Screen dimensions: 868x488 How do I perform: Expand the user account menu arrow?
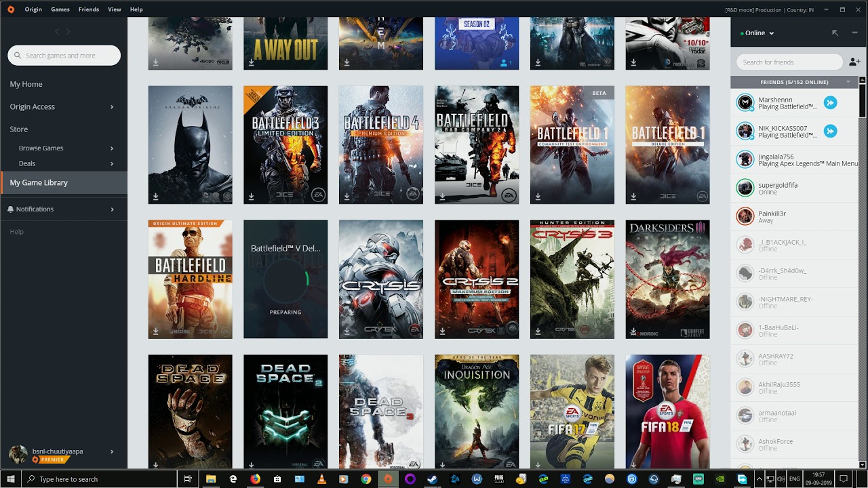pos(112,451)
